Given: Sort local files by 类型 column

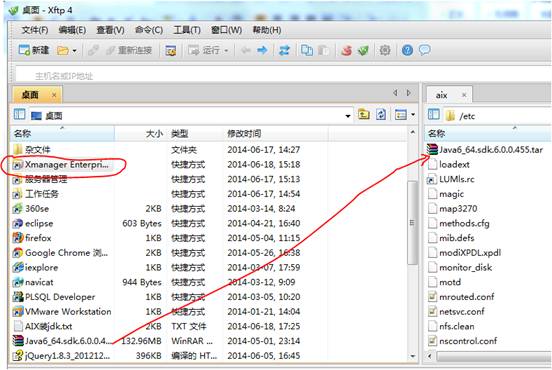Looking at the screenshot, I should coord(195,134).
